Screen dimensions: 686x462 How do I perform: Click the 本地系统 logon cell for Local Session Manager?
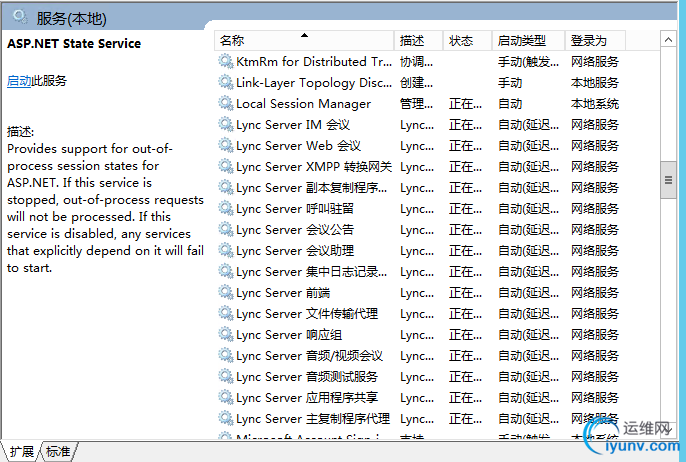(x=595, y=104)
